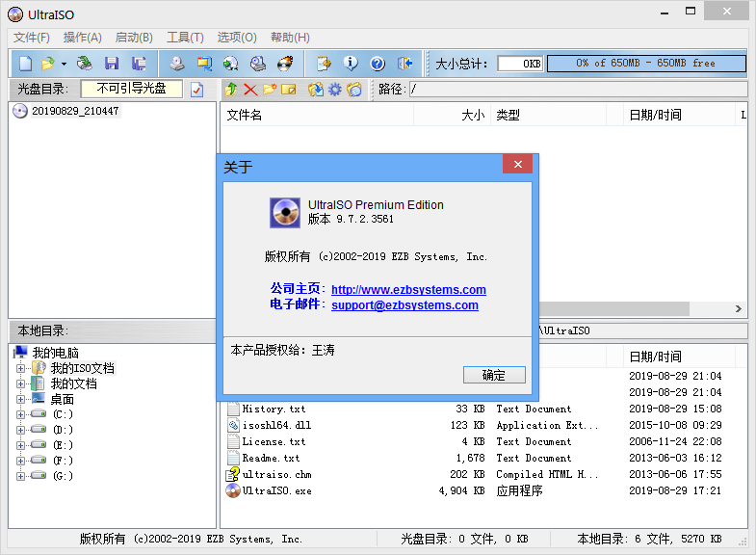Screen dimensions: 756x555
Task: Click the blue gear icon
Action: (334, 90)
